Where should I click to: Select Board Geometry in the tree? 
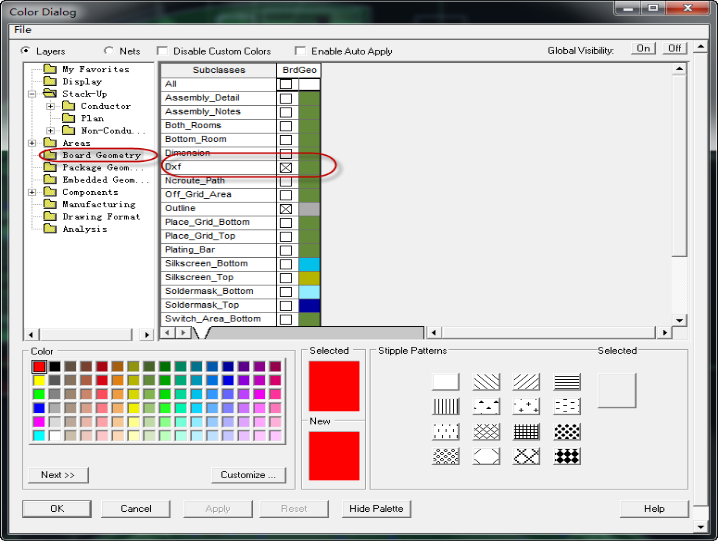[x=101, y=155]
